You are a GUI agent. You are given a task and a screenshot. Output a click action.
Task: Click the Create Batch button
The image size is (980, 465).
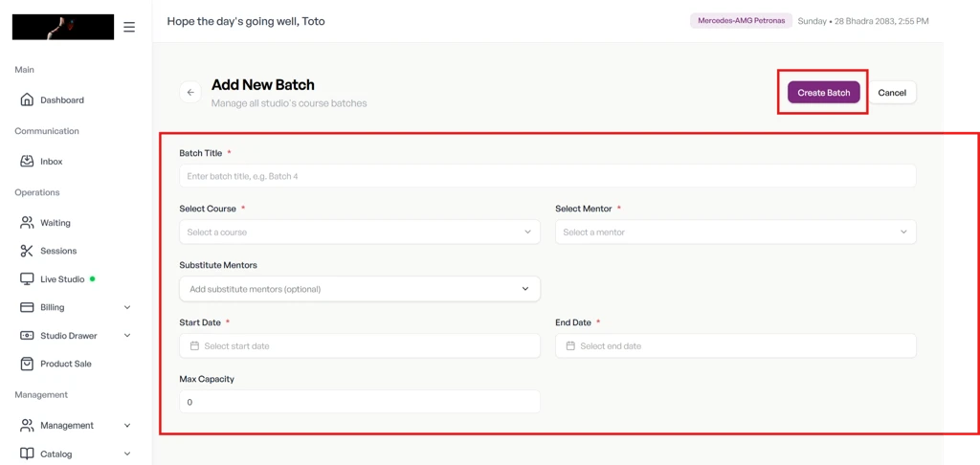tap(824, 93)
